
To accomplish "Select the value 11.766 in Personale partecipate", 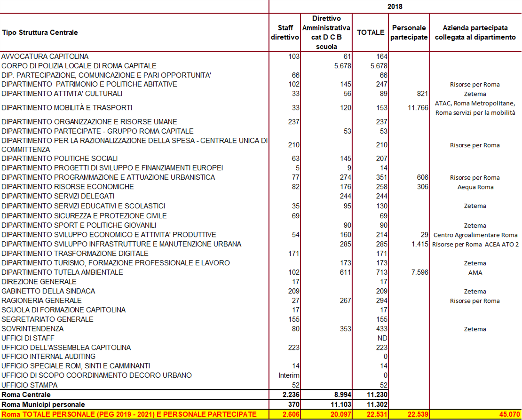I will coord(418,108).
